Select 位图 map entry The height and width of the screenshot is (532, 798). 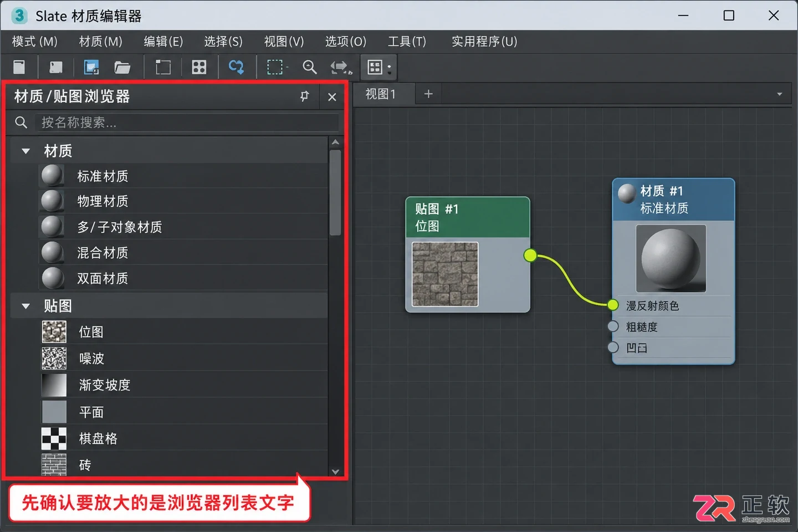coord(183,332)
